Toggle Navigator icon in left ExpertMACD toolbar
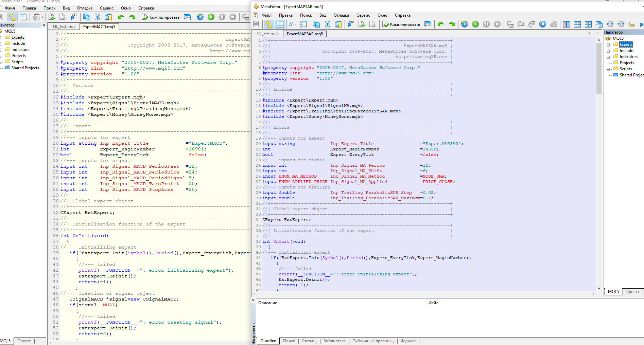The image size is (644, 345). tap(12, 17)
